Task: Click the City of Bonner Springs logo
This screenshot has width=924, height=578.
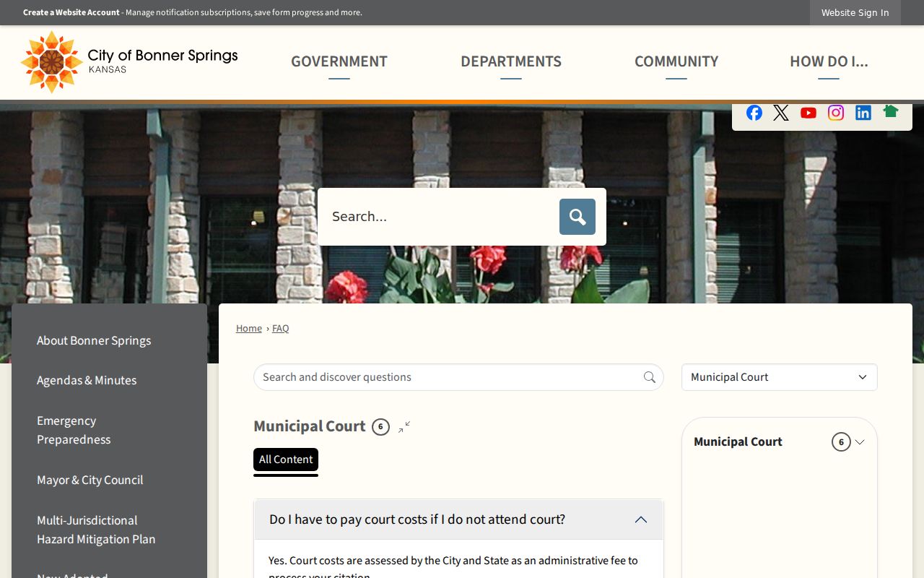Action: (x=129, y=62)
